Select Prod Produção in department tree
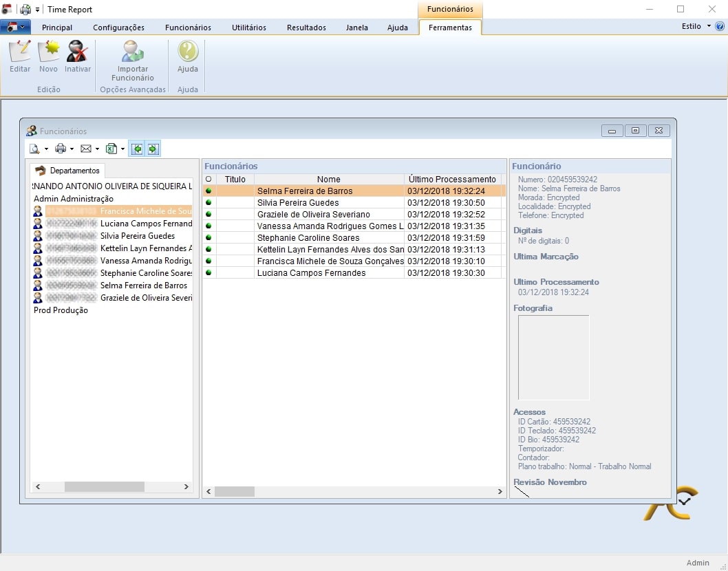 coord(61,310)
